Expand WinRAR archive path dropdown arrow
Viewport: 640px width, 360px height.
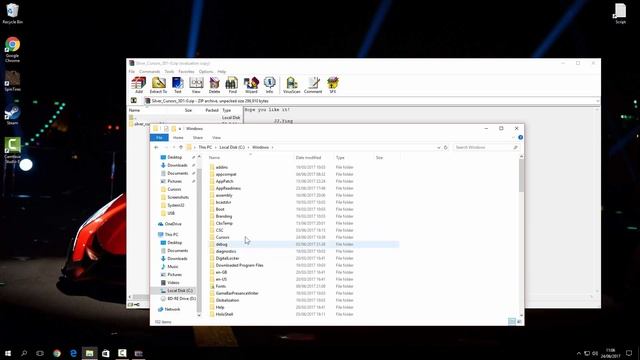click(x=598, y=101)
